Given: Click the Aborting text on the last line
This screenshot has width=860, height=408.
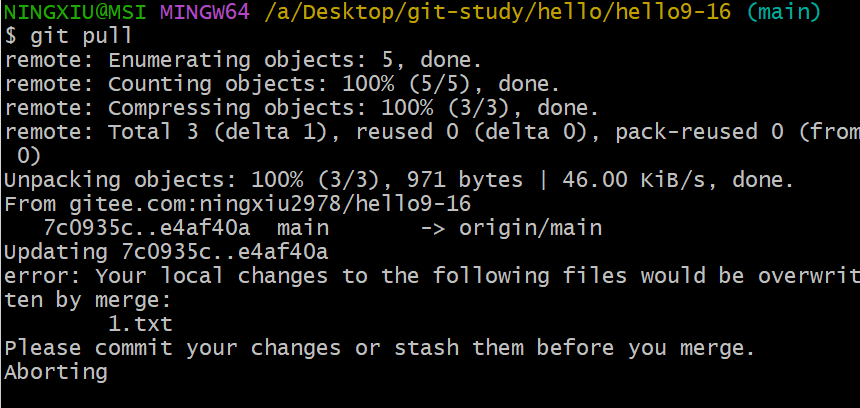Looking at the screenshot, I should point(55,372).
